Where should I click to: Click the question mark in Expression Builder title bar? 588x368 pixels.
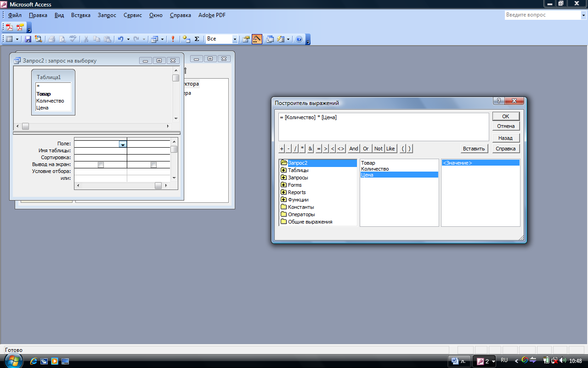click(x=498, y=101)
